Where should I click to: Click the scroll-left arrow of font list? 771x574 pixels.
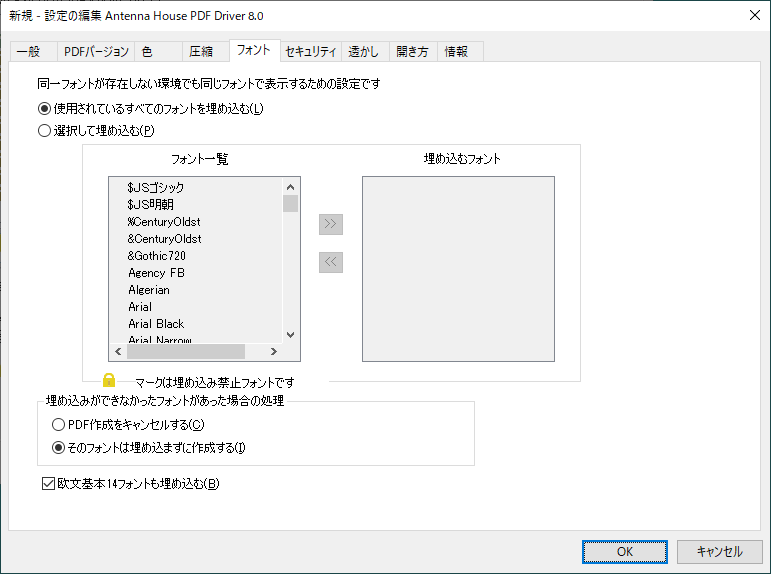point(118,352)
